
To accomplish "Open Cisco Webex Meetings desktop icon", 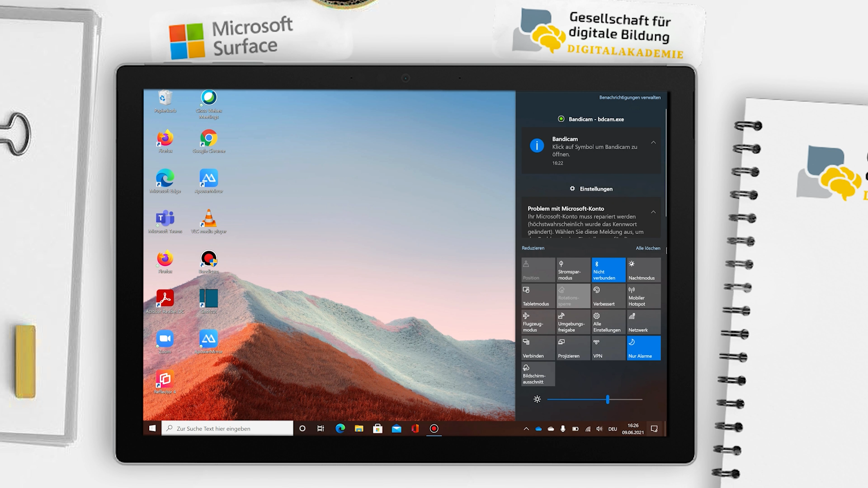I will tap(209, 105).
